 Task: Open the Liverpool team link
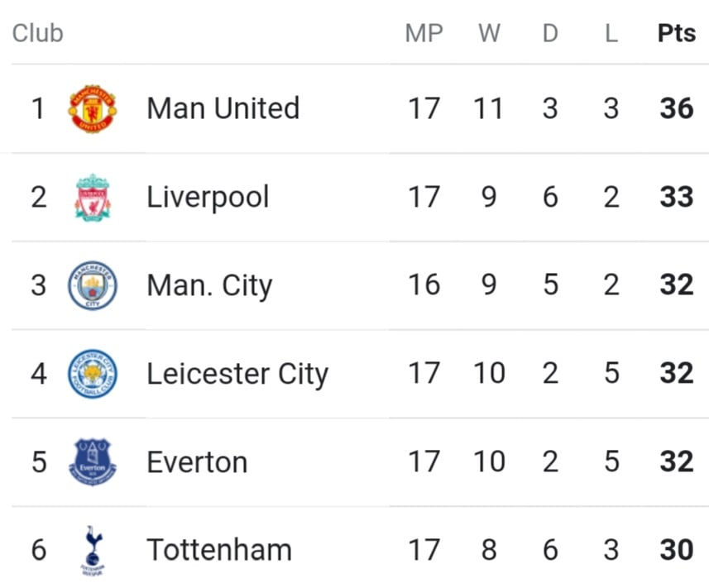208,198
